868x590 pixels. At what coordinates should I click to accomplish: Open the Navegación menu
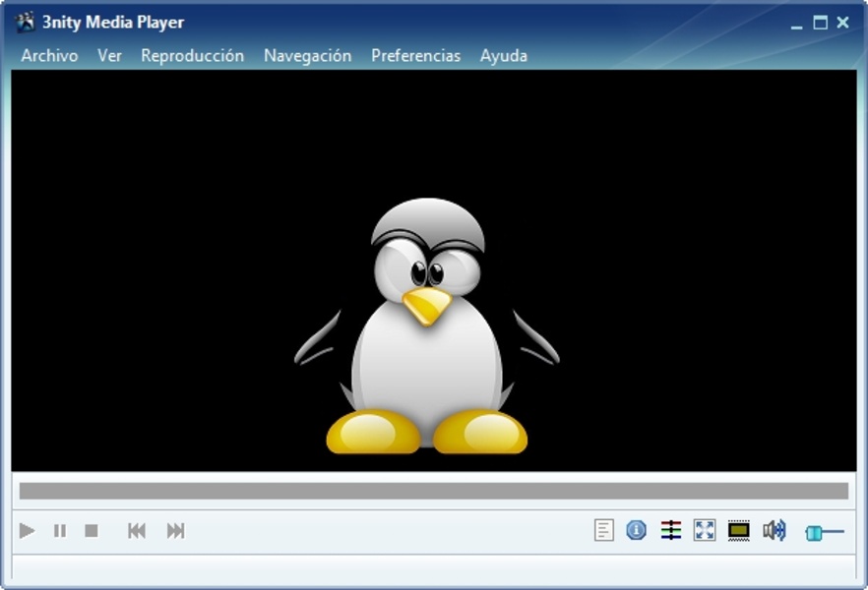coord(308,56)
